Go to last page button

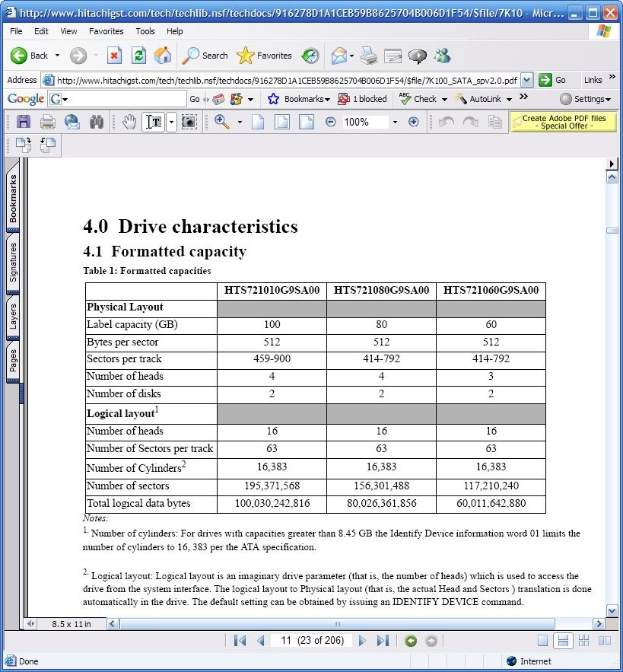tap(383, 641)
